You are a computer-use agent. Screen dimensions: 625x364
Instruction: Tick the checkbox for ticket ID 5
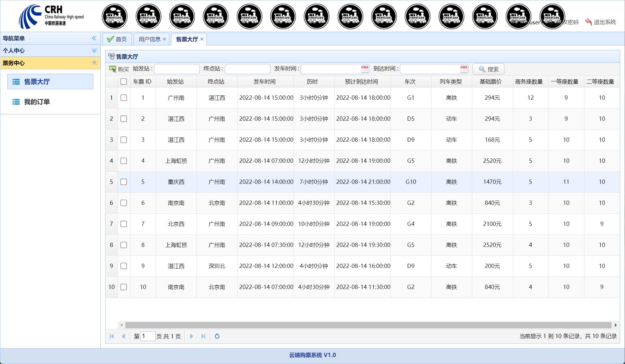124,182
